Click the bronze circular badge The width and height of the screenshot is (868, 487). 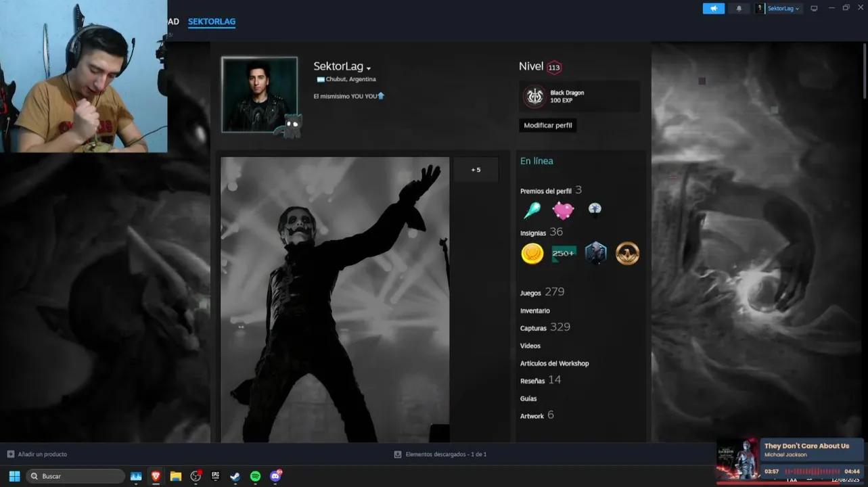point(627,254)
